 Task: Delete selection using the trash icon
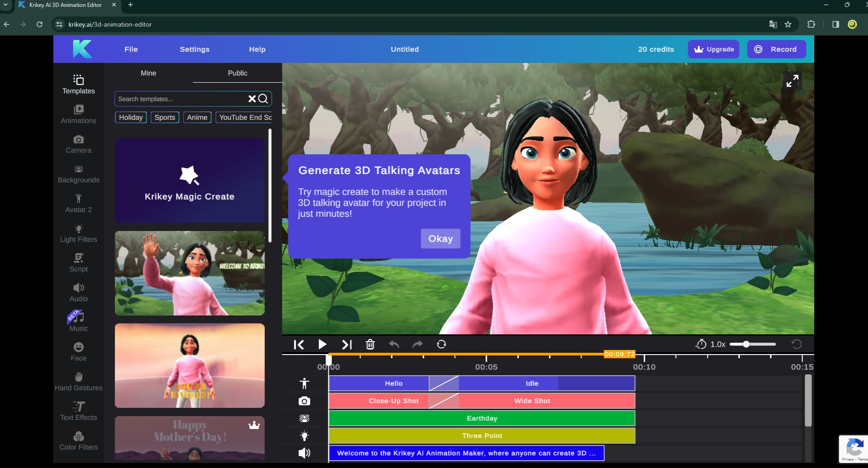click(370, 344)
